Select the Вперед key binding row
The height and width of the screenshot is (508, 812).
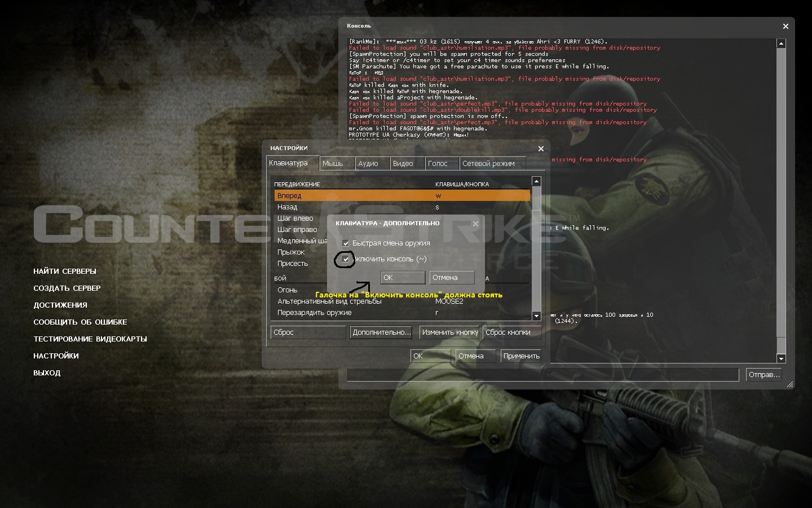pyautogui.click(x=402, y=196)
